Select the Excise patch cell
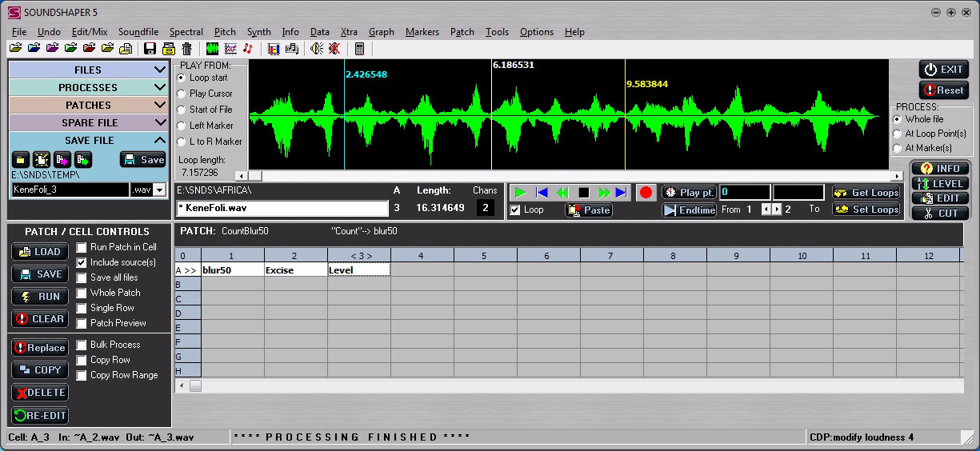Viewport: 980px width, 451px height. [295, 270]
